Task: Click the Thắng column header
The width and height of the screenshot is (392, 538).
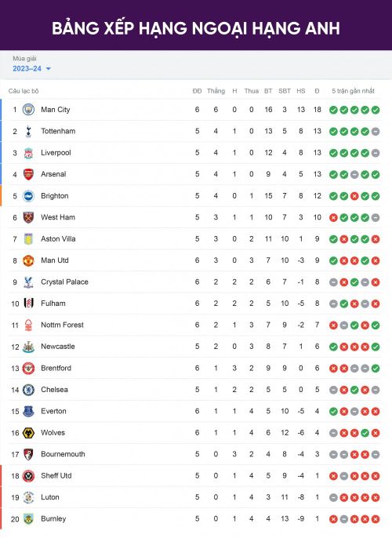Action: tap(216, 91)
